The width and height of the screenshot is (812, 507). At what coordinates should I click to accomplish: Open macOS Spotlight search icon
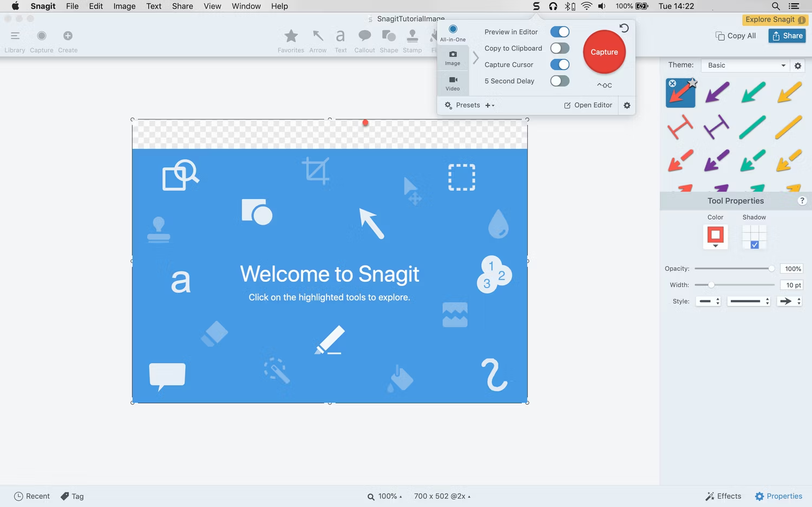point(776,6)
